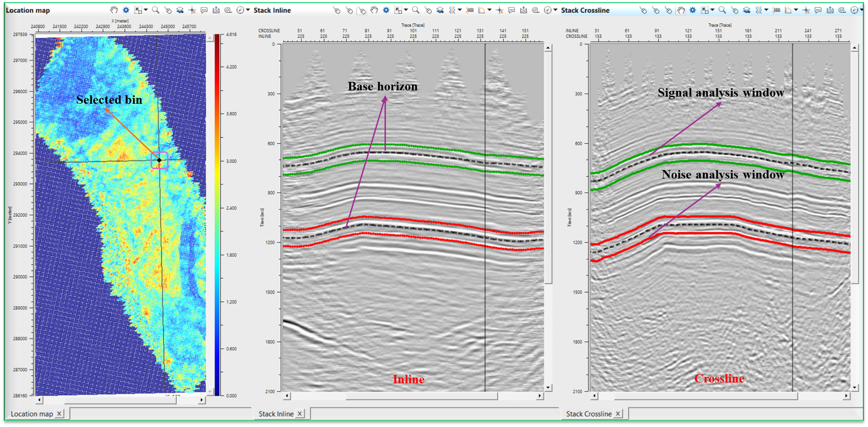Click export image icon in Stack Crossline toolbar
The height and width of the screenshot is (427, 868).
pos(830,10)
